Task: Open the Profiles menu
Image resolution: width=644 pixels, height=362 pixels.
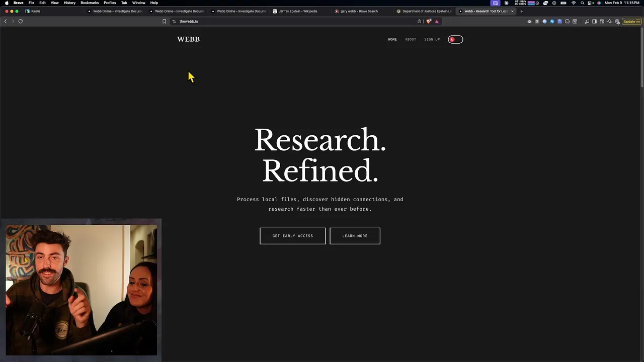Action: click(110, 3)
